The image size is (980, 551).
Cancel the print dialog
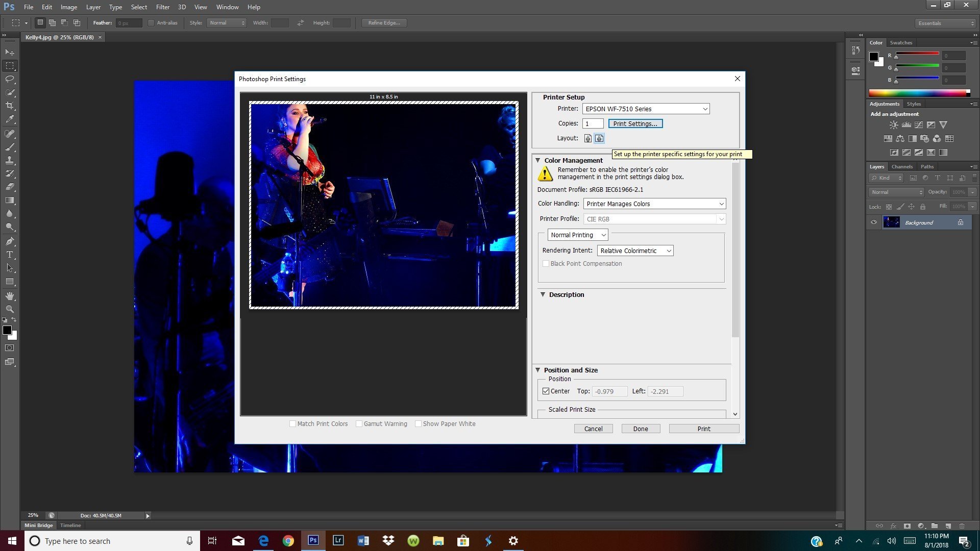click(593, 429)
